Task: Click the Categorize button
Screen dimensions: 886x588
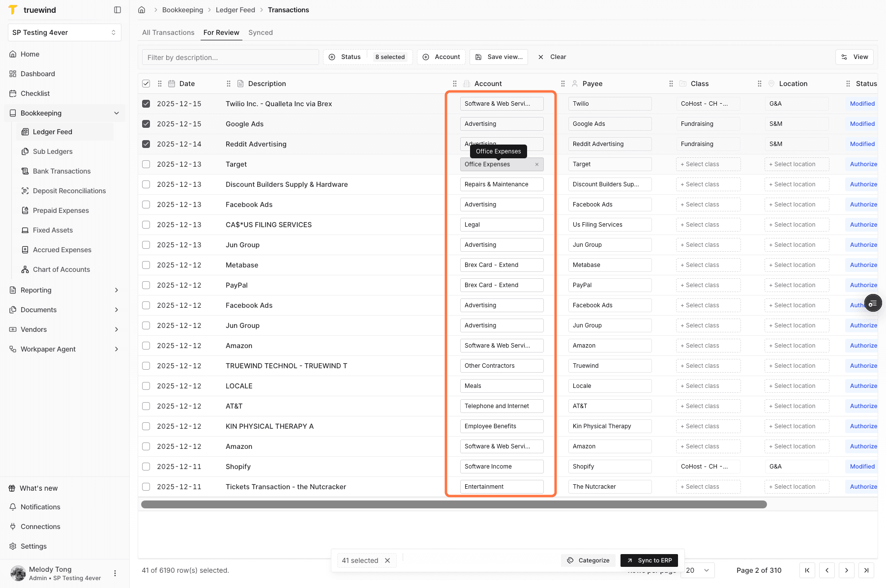Action: 588,560
